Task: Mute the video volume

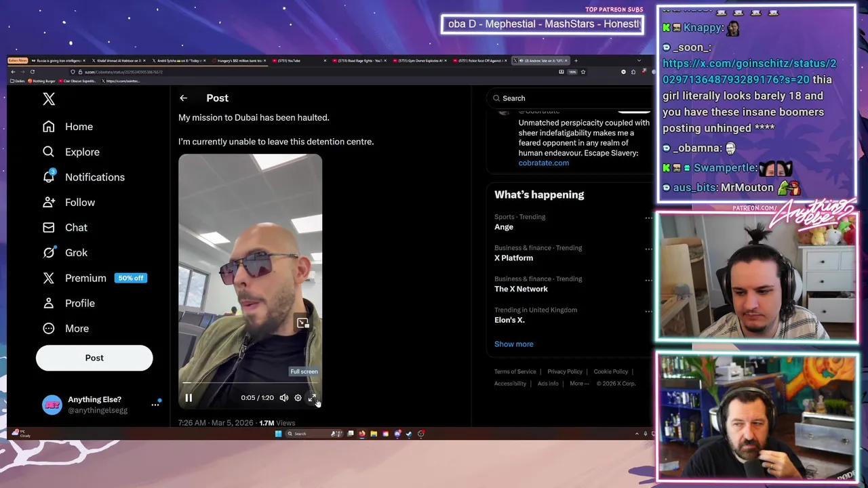Action: pyautogui.click(x=283, y=398)
